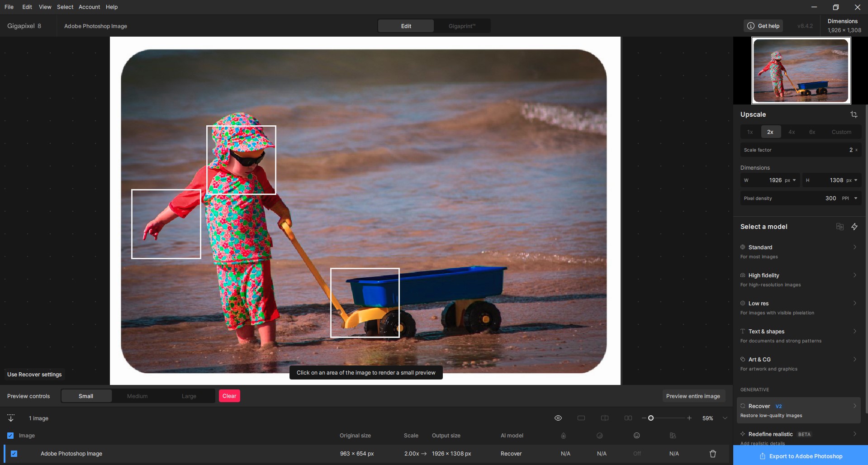
Task: Switch to the side-by-side view layout icon
Action: pyautogui.click(x=628, y=418)
